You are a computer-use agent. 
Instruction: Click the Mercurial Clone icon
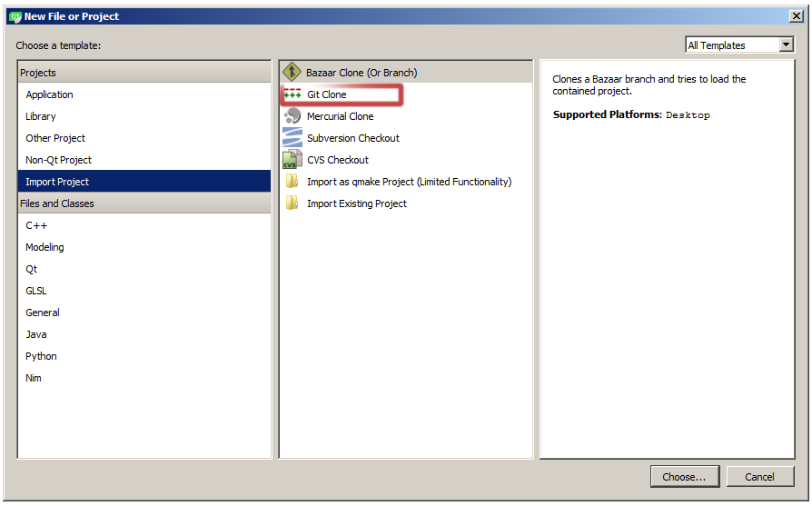pyautogui.click(x=292, y=116)
